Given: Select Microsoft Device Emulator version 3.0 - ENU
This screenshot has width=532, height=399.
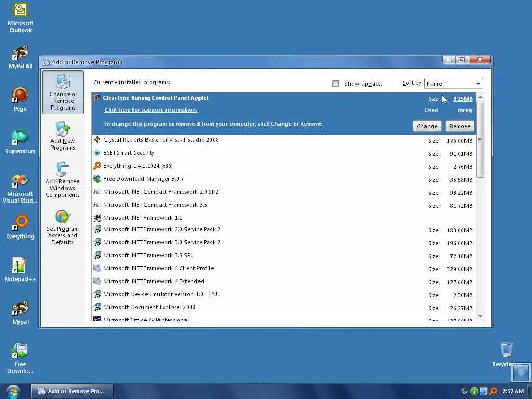Looking at the screenshot, I should 284,295.
